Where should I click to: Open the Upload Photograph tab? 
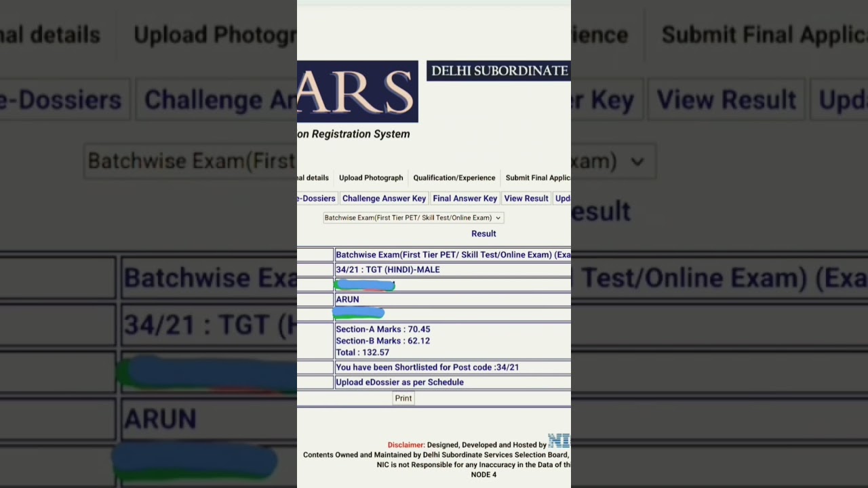point(371,178)
